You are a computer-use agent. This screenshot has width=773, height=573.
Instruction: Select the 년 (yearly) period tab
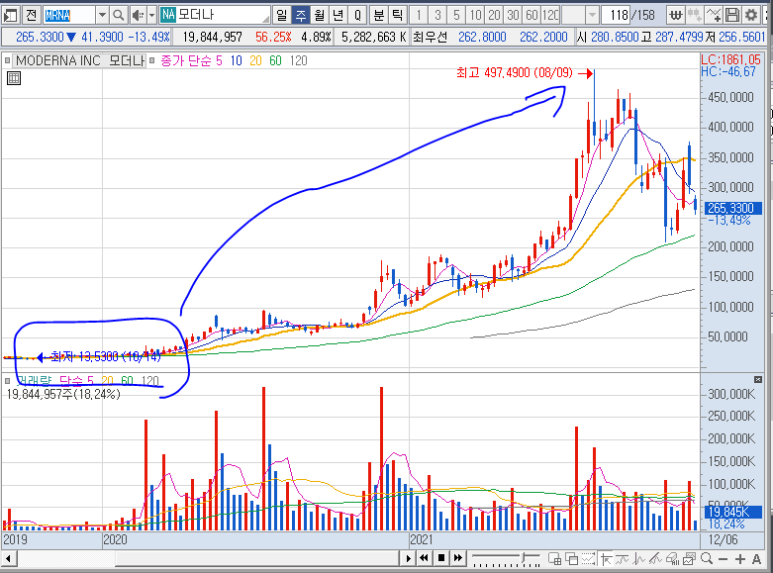[x=338, y=15]
